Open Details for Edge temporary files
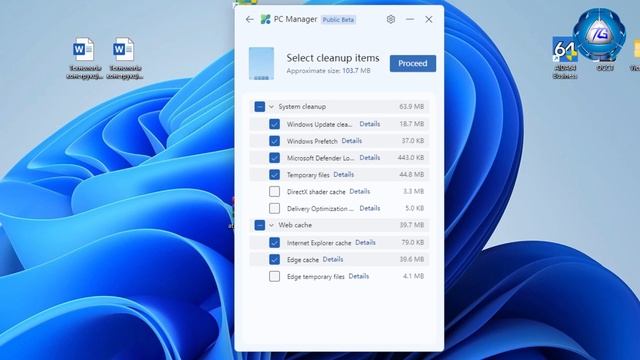 coord(359,276)
